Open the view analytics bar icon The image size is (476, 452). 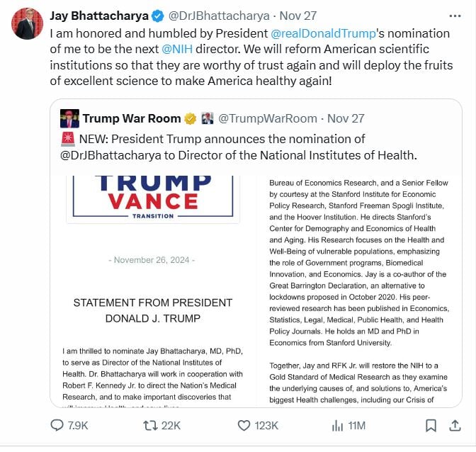(337, 425)
